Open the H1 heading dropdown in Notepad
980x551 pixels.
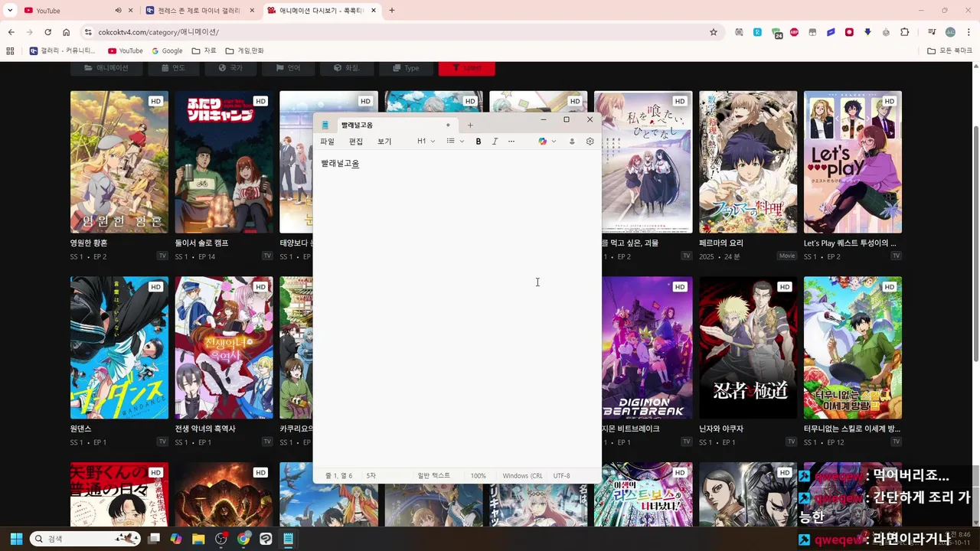point(426,142)
